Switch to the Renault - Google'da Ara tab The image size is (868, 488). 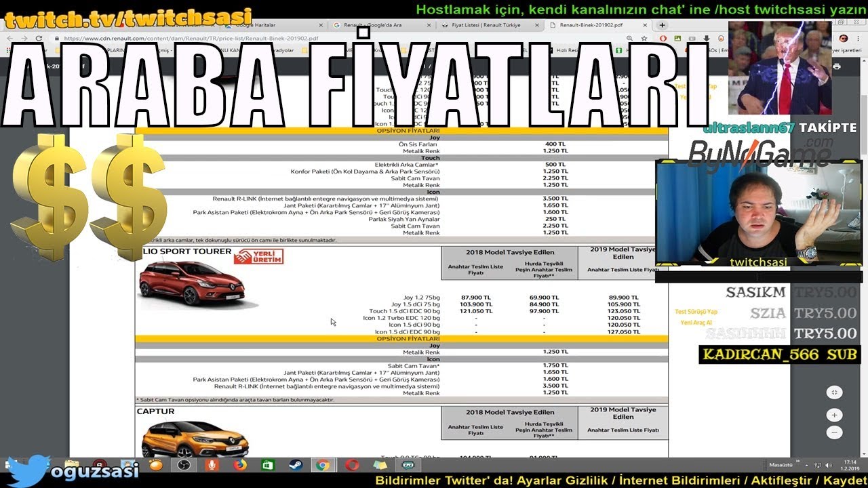pyautogui.click(x=380, y=25)
